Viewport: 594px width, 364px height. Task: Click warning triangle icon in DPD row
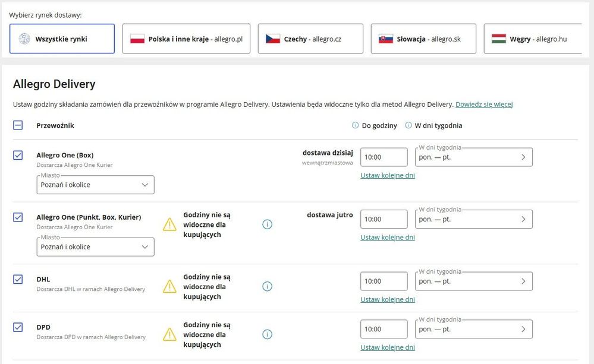(x=169, y=334)
